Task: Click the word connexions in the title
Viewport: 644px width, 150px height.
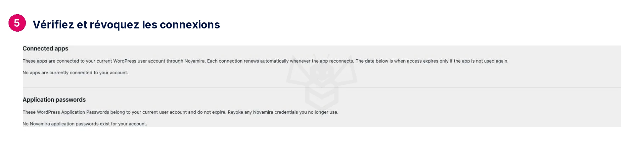Action: [190, 25]
